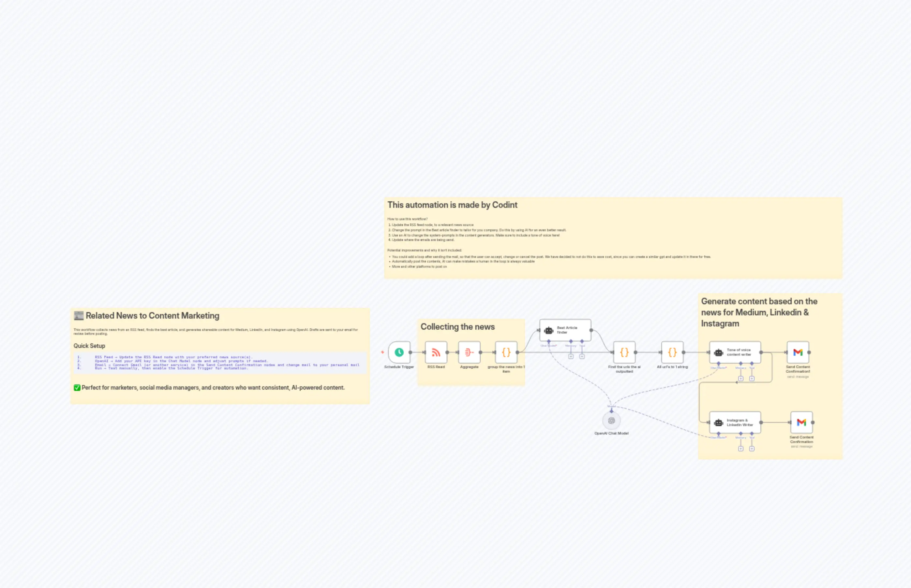This screenshot has height=588, width=911.
Task: Select 'This automation is made by Codint' note
Action: point(452,205)
